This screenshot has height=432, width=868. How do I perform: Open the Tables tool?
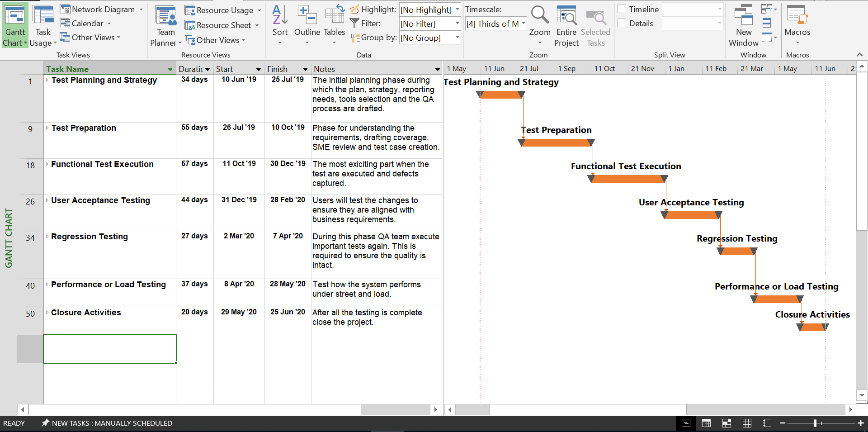point(334,23)
